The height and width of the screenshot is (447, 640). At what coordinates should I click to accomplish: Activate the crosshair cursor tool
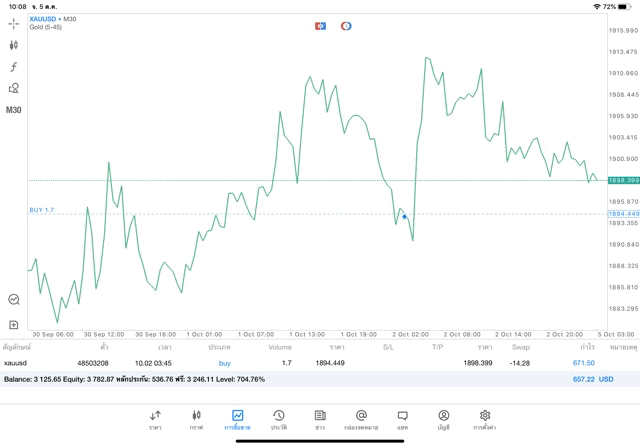(x=14, y=23)
